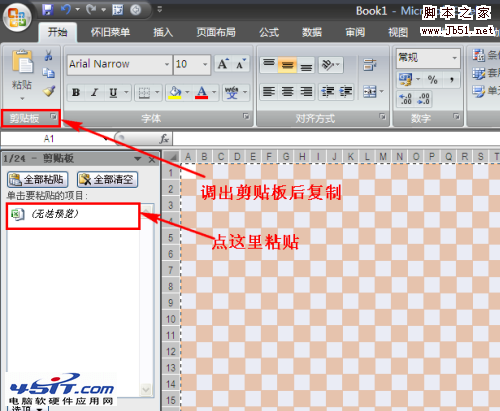This screenshot has height=411, width=500.
Task: Click the 全部粘贴 button
Action: click(x=38, y=180)
